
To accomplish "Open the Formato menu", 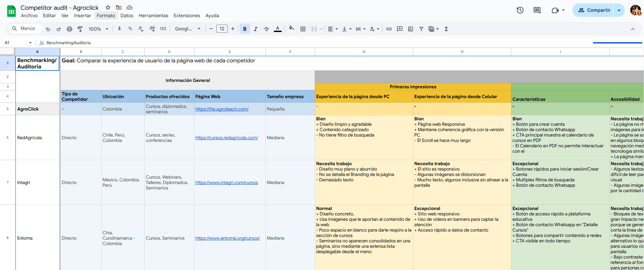I will click(x=106, y=16).
